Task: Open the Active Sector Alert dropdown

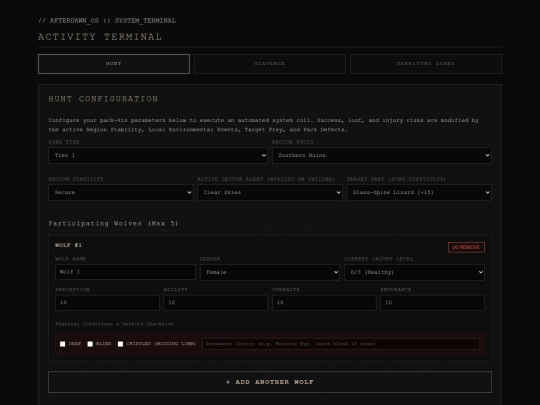Action: click(x=270, y=193)
